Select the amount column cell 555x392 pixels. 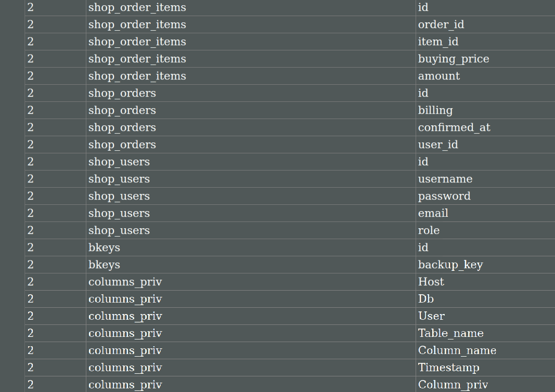tap(439, 76)
